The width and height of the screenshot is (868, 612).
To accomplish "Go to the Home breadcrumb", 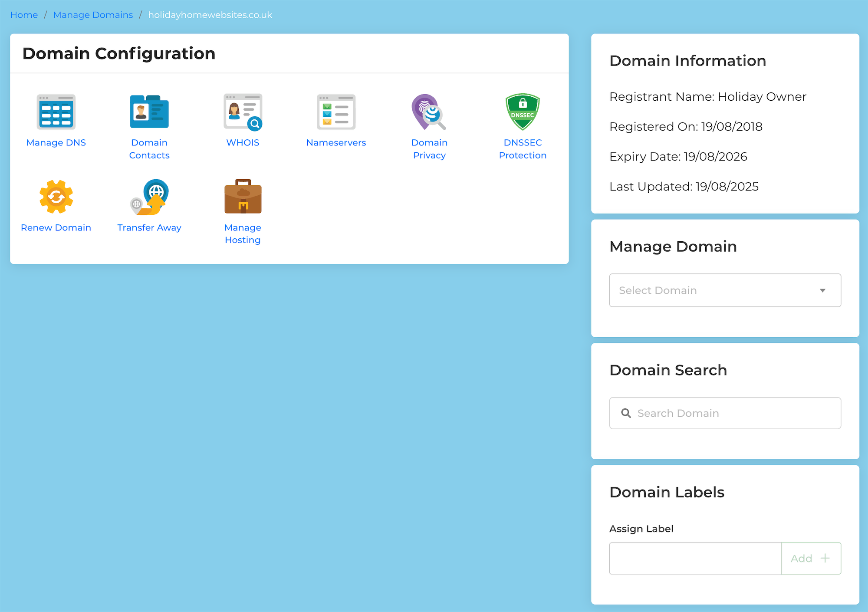I will click(24, 15).
